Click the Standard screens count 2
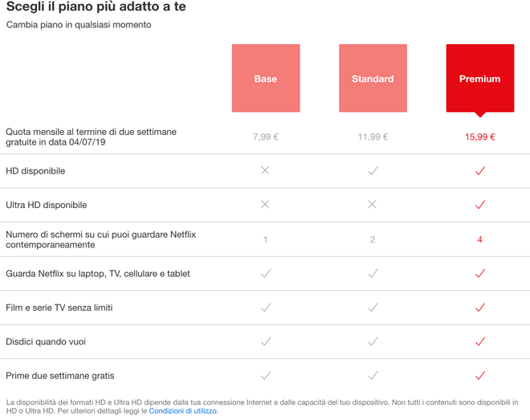 (x=373, y=239)
